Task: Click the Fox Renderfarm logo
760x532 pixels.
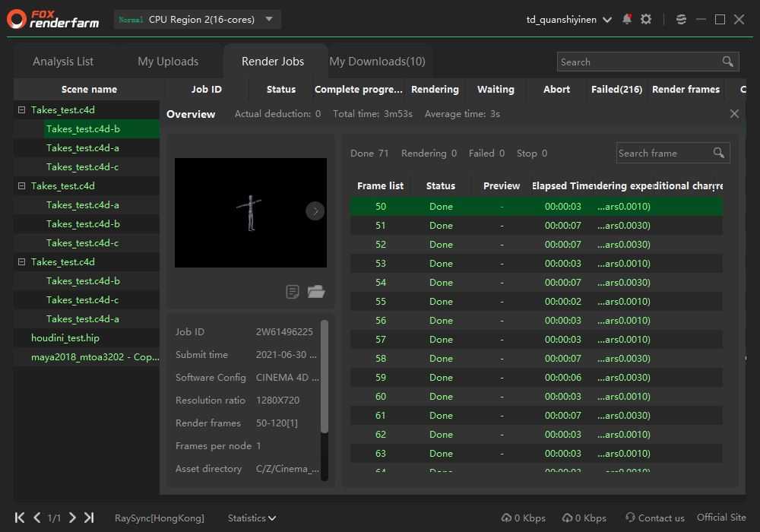Action: point(53,20)
